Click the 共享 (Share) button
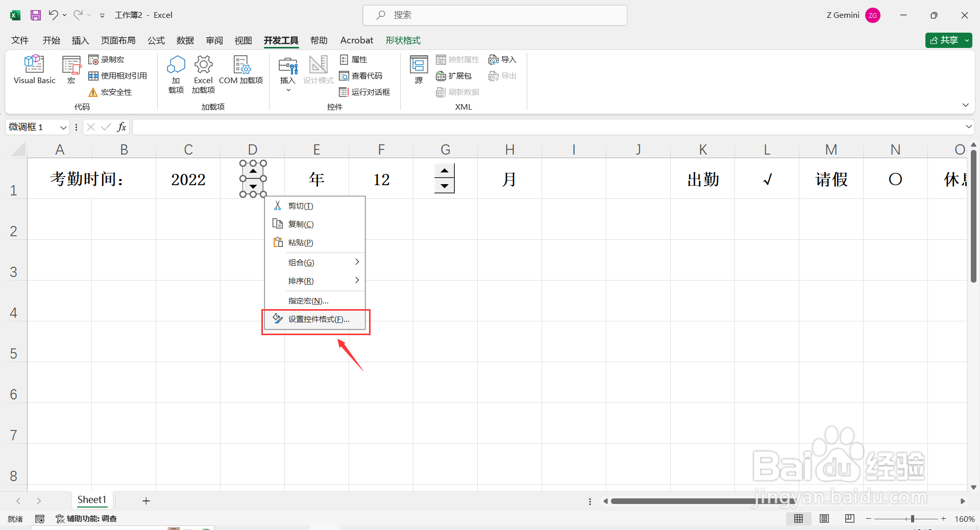 948,40
